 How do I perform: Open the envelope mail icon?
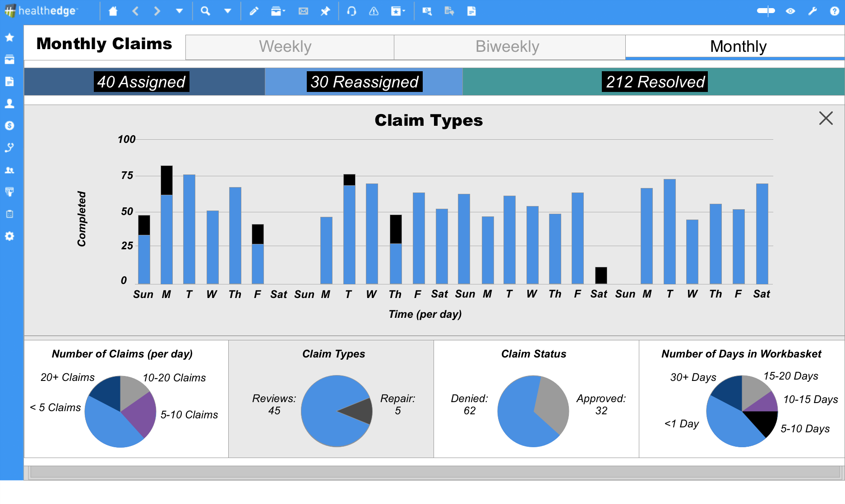[x=303, y=11]
